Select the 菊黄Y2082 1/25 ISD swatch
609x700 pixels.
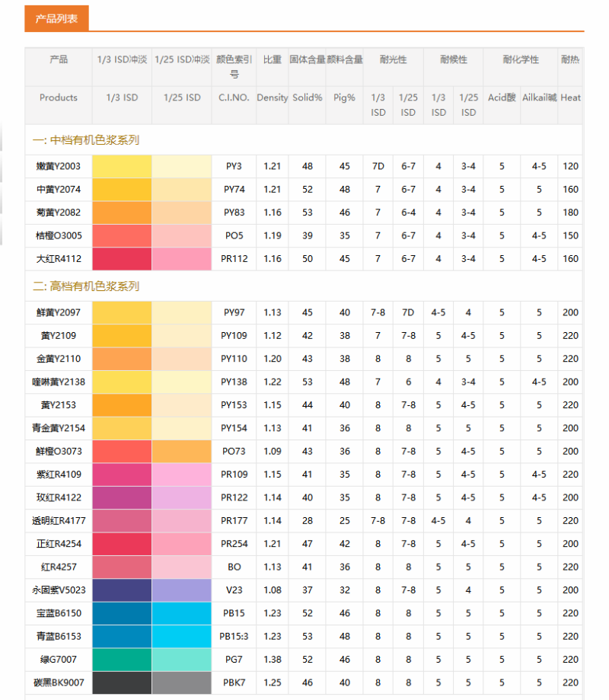coord(182,213)
